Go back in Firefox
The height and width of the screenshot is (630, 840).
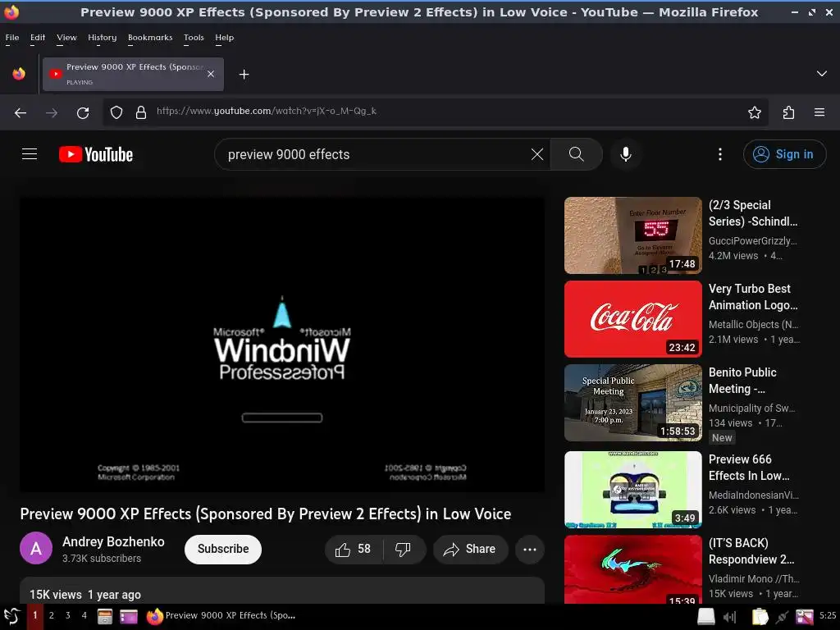(x=21, y=112)
